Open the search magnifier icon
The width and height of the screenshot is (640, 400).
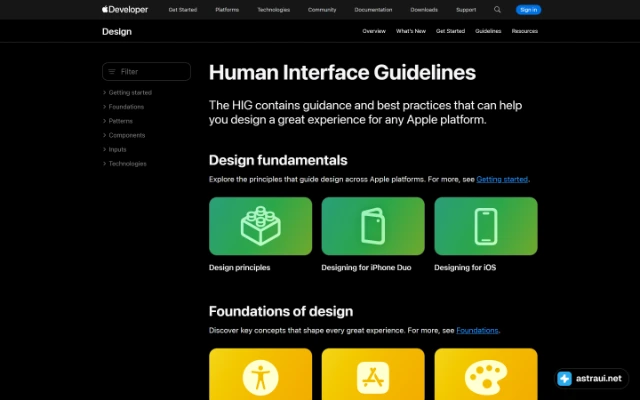tap(497, 9)
